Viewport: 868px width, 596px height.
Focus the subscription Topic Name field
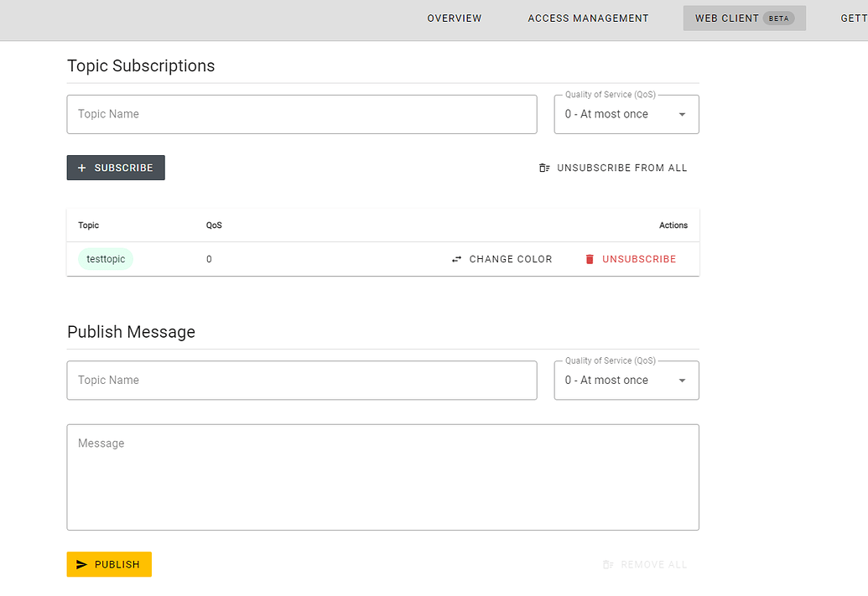(302, 114)
